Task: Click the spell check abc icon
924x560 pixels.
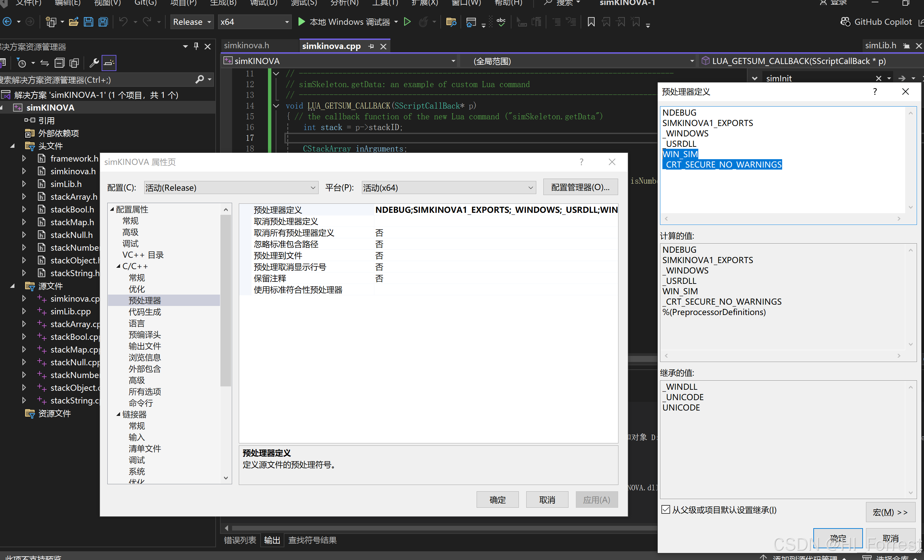Action: click(x=501, y=22)
